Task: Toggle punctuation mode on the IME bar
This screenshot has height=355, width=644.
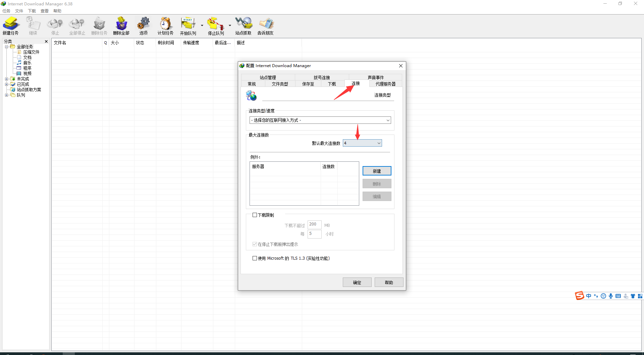Action: pyautogui.click(x=596, y=296)
